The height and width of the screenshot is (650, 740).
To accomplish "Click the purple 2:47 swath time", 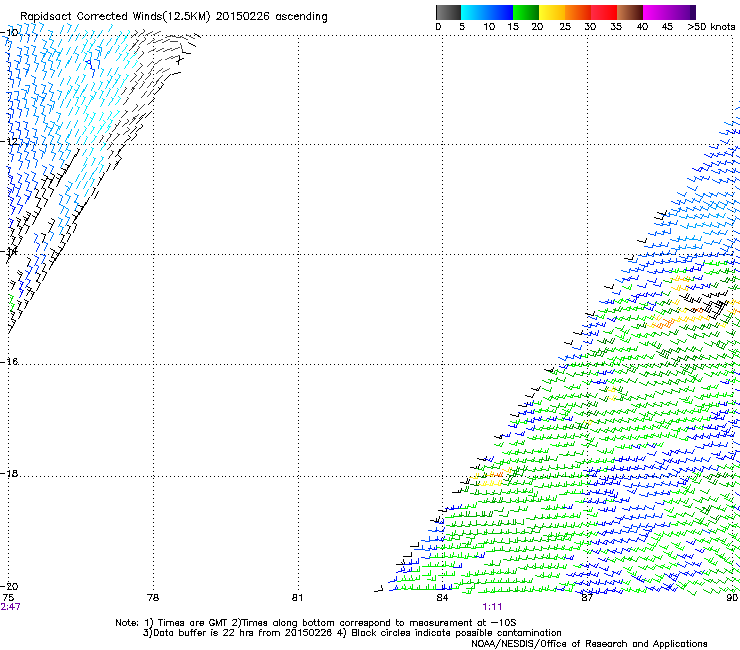I will pos(10,607).
